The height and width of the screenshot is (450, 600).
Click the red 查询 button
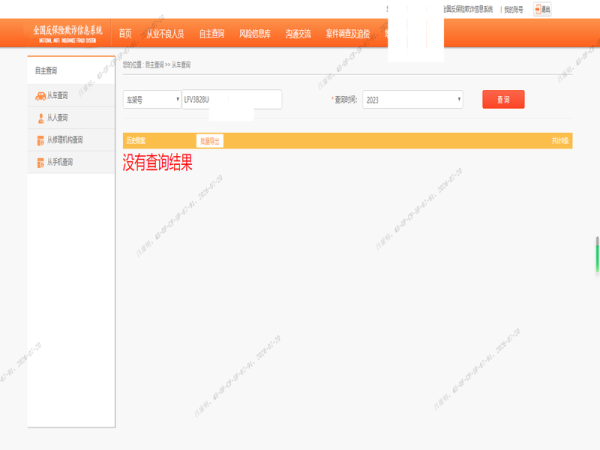503,99
